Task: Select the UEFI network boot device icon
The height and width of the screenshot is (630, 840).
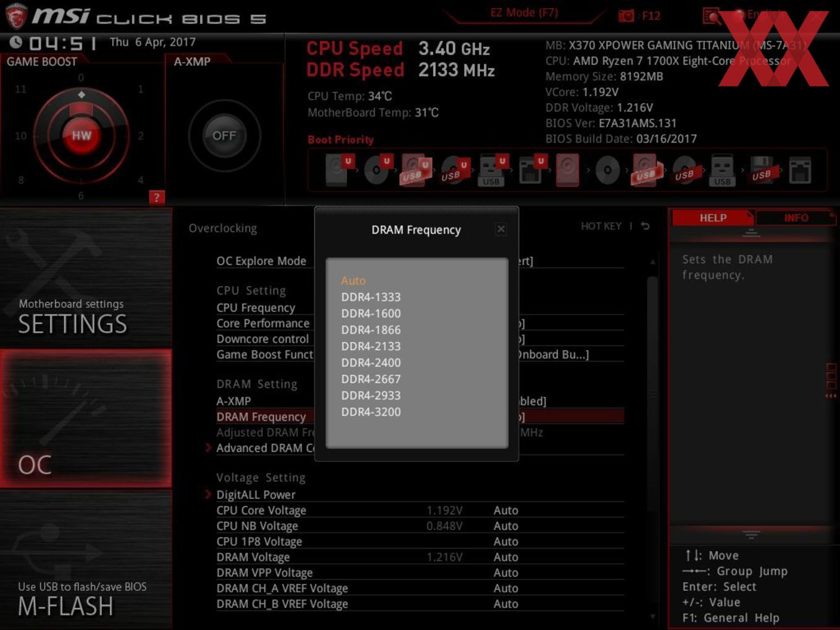Action: pyautogui.click(x=531, y=170)
